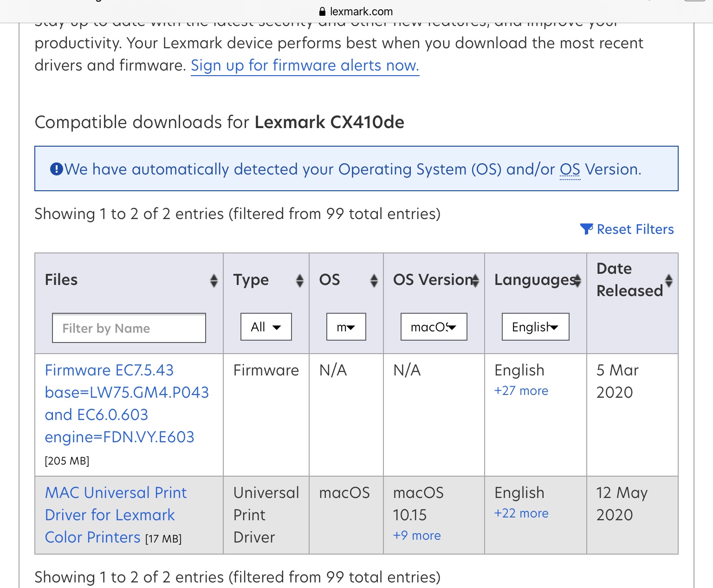Click the '5 Mar 2020' date cell

(x=617, y=381)
